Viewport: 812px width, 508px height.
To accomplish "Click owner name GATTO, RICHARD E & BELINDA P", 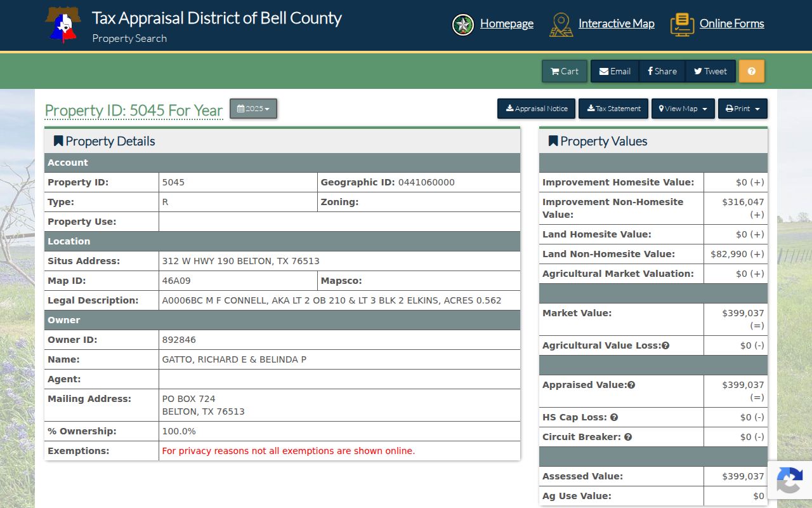I will pyautogui.click(x=235, y=359).
